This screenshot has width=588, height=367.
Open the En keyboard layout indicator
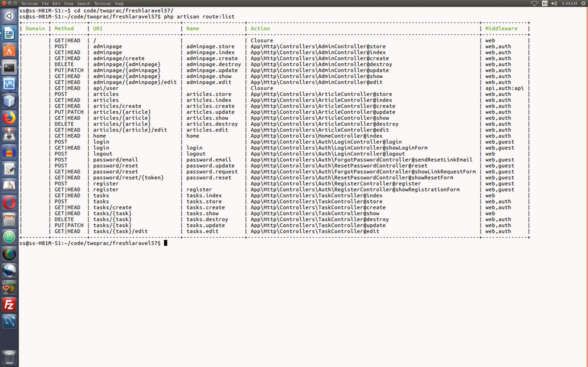pos(545,3)
